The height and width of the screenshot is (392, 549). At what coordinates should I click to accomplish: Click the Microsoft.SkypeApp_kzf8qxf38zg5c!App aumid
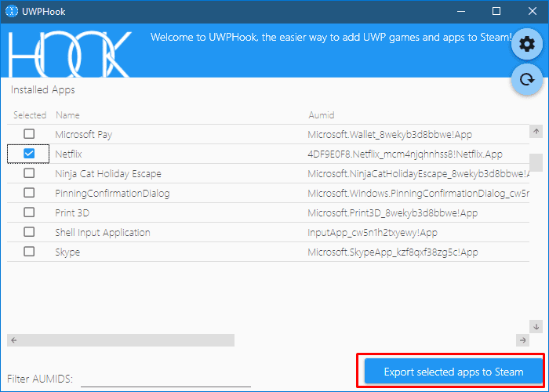[393, 252]
